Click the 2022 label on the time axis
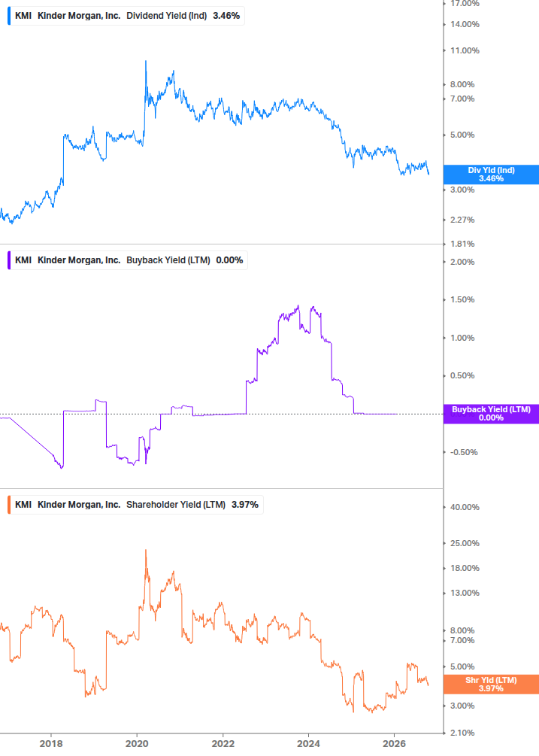 223,744
